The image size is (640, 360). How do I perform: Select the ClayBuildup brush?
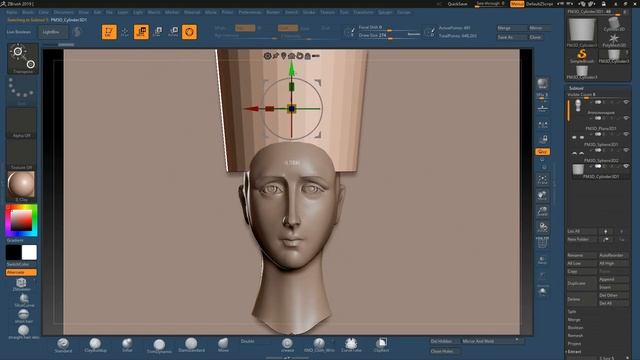click(x=96, y=345)
